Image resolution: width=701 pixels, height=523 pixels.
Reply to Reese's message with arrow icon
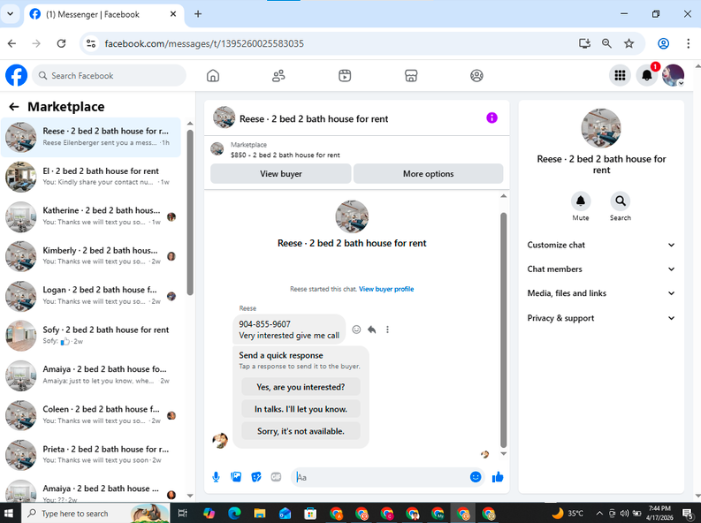[372, 329]
